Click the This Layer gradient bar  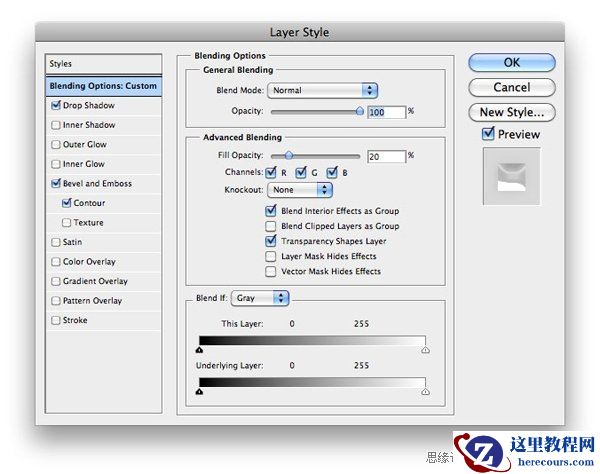coord(312,341)
